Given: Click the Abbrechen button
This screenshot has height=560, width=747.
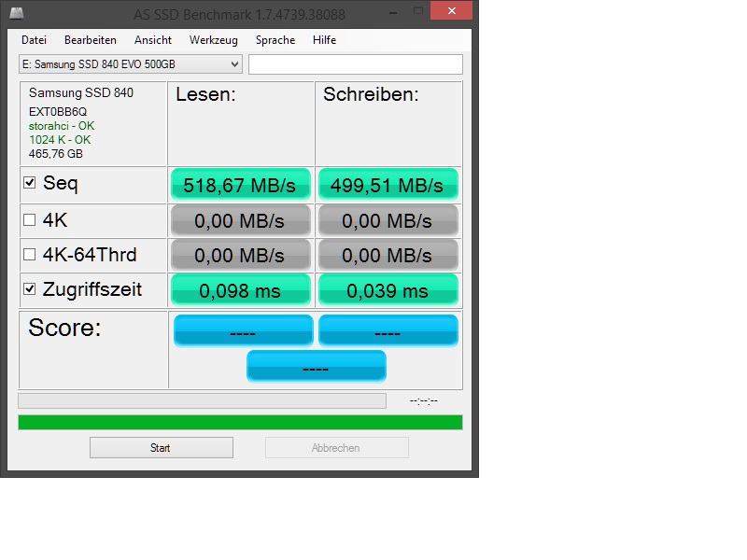Looking at the screenshot, I should click(337, 448).
